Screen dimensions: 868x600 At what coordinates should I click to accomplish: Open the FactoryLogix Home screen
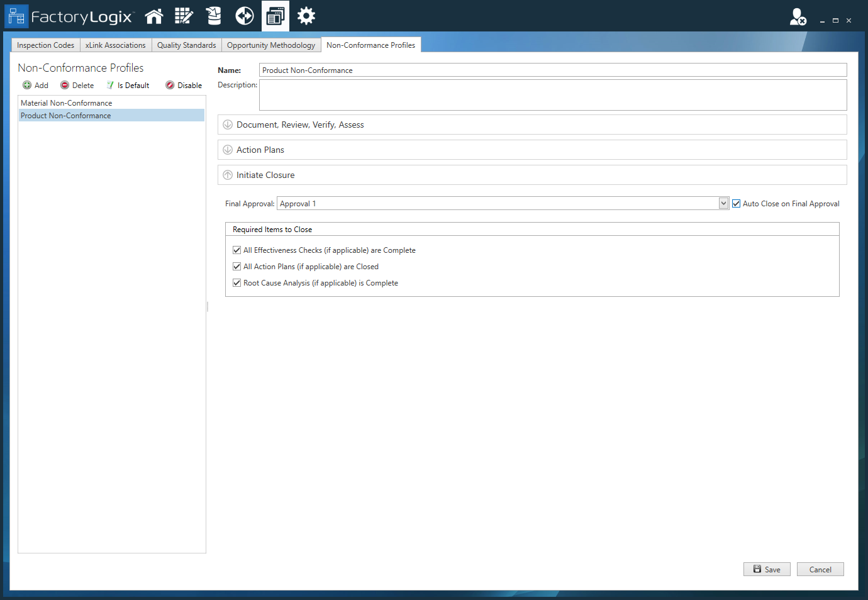153,16
